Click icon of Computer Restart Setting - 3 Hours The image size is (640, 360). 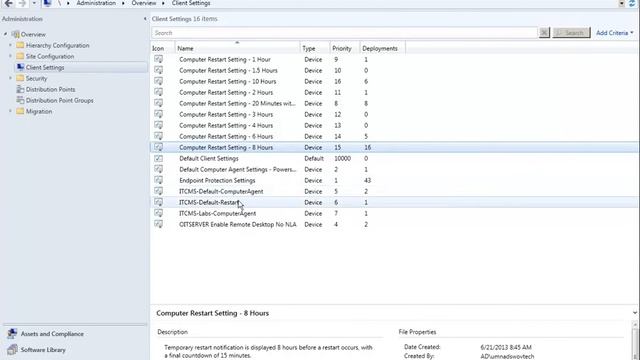click(x=158, y=114)
